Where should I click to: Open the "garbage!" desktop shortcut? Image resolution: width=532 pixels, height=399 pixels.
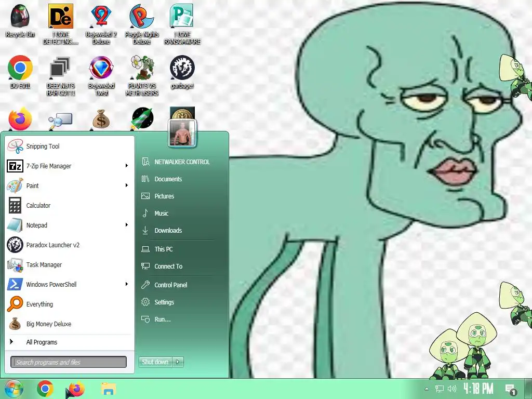[182, 72]
